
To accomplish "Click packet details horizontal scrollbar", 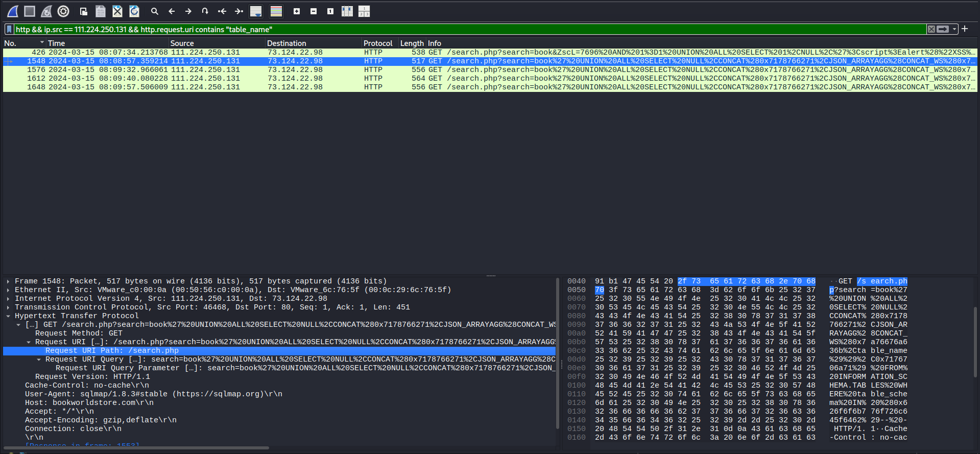I will (x=137, y=448).
